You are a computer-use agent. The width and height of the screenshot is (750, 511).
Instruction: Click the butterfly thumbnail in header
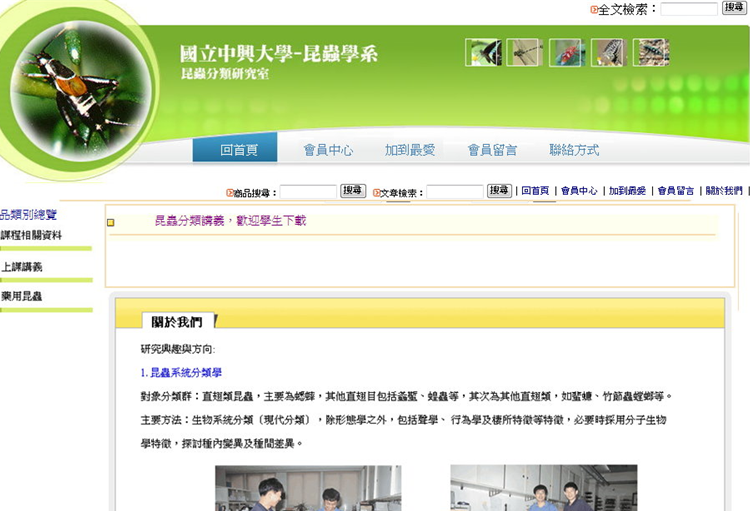point(483,52)
